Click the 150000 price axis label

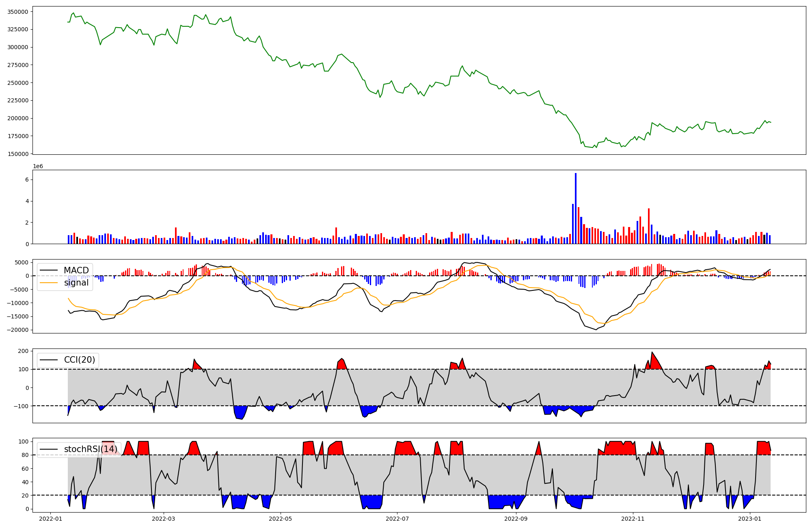click(18, 154)
